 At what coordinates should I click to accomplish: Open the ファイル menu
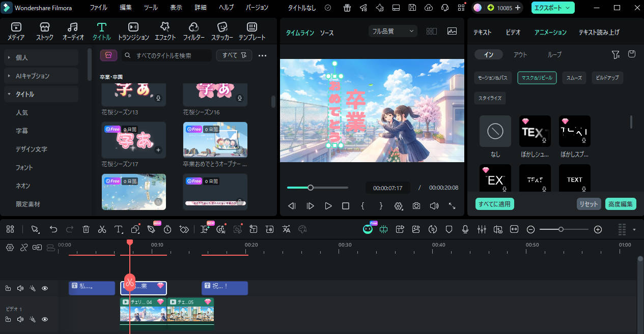pyautogui.click(x=98, y=8)
